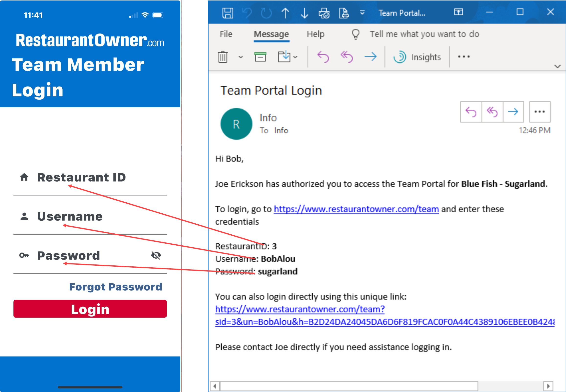The width and height of the screenshot is (566, 392).
Task: Open Ribbon Display Options button
Action: (458, 12)
